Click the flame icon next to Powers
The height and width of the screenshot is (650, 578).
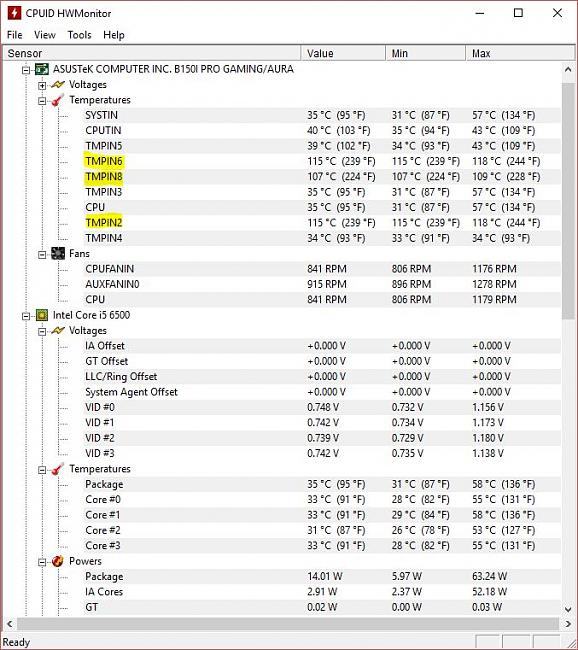tap(58, 561)
